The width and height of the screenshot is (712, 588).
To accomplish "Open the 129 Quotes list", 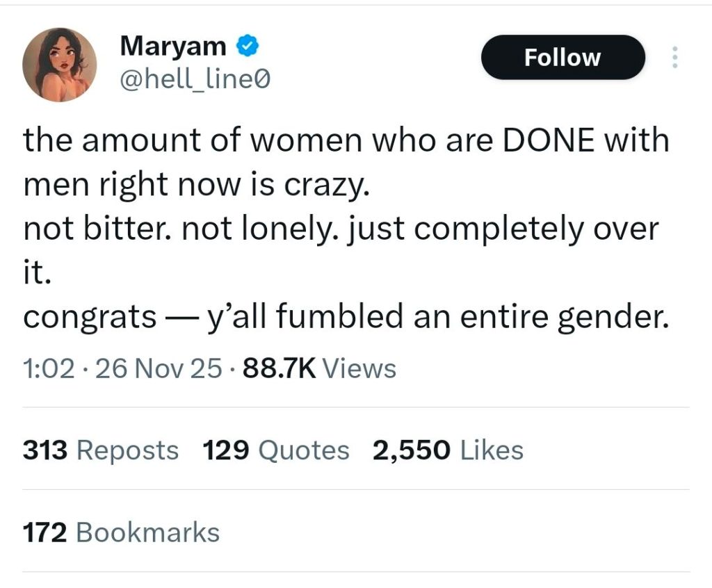I will coord(275,450).
